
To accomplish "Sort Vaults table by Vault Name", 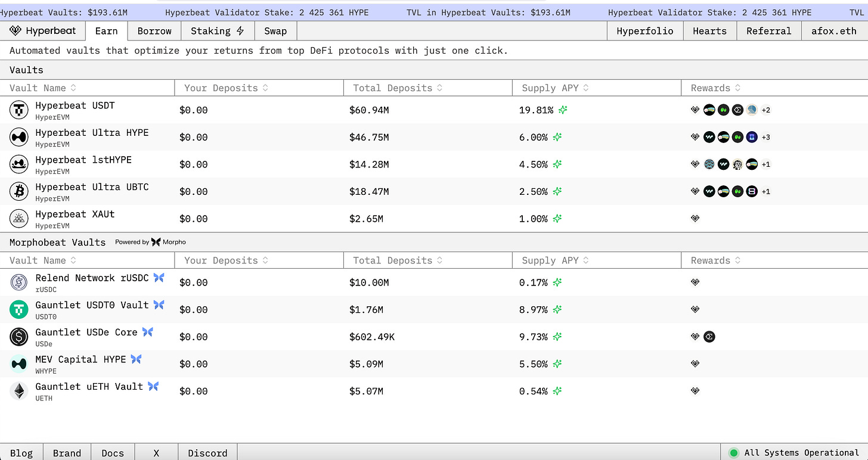I will click(x=43, y=88).
